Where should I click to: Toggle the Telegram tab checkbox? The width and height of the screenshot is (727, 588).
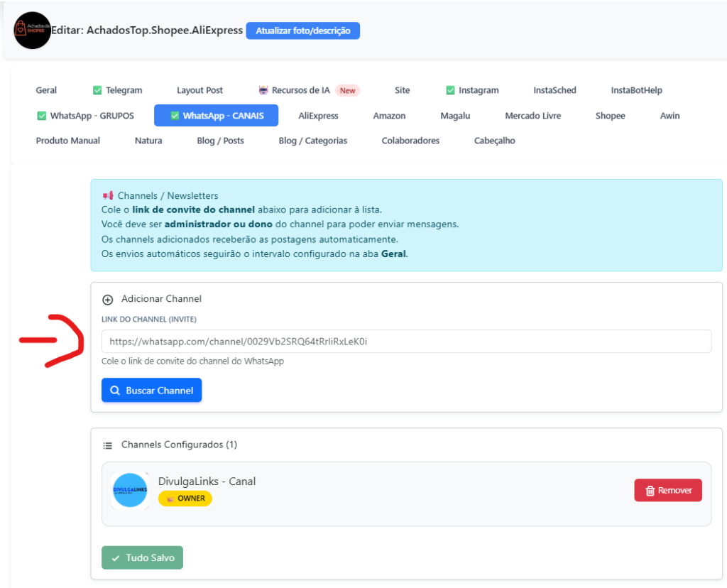pyautogui.click(x=97, y=90)
